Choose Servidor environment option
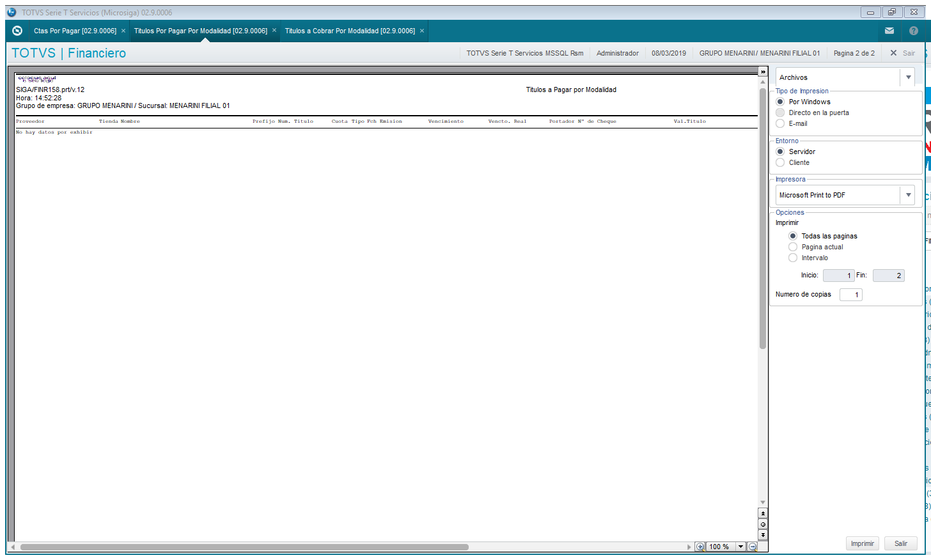Image resolution: width=931 pixels, height=560 pixels. click(x=780, y=152)
